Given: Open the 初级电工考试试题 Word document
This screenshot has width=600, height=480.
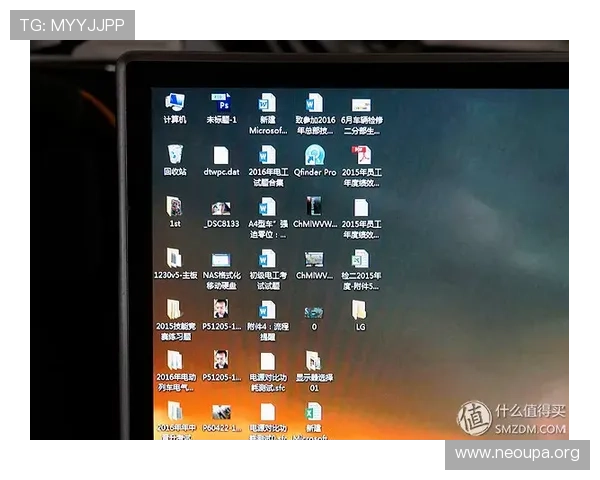Looking at the screenshot, I should pyautogui.click(x=267, y=260).
